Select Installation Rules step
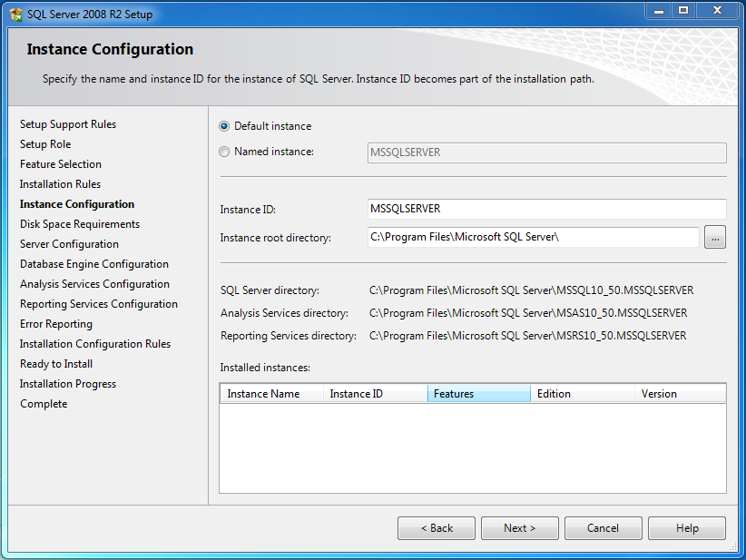The height and width of the screenshot is (560, 746). coord(61,184)
